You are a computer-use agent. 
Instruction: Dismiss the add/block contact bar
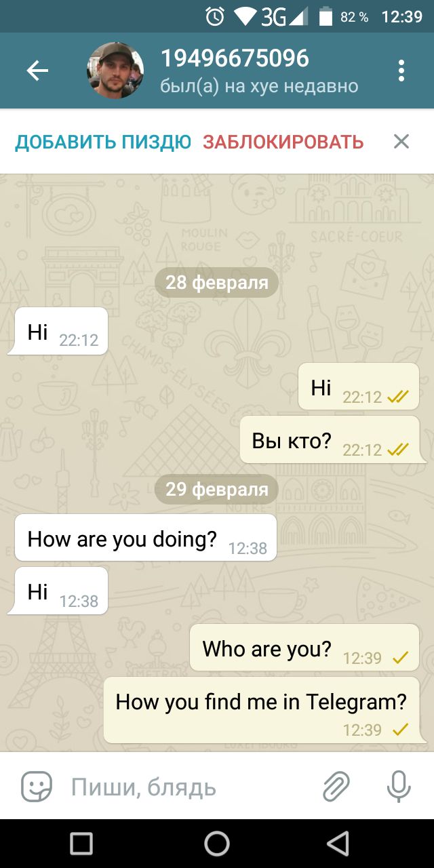pyautogui.click(x=401, y=141)
